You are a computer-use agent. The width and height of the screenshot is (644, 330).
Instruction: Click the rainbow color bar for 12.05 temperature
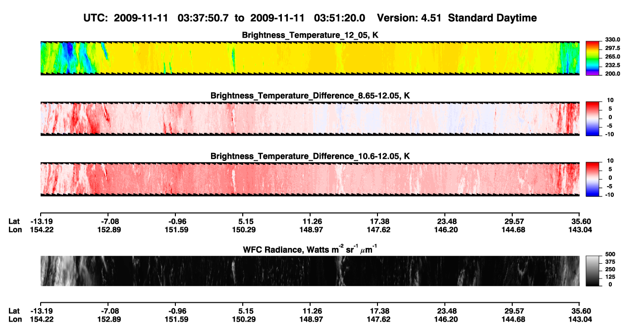pos(592,58)
